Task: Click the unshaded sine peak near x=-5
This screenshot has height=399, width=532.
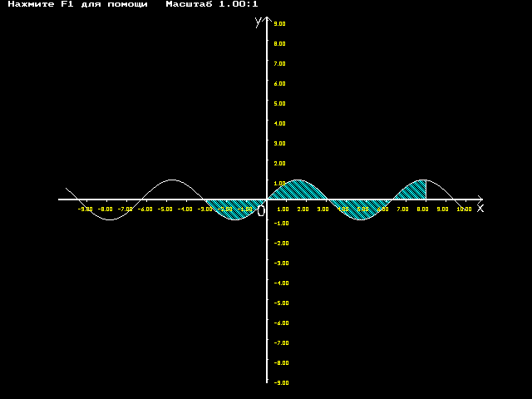Action: (x=172, y=181)
